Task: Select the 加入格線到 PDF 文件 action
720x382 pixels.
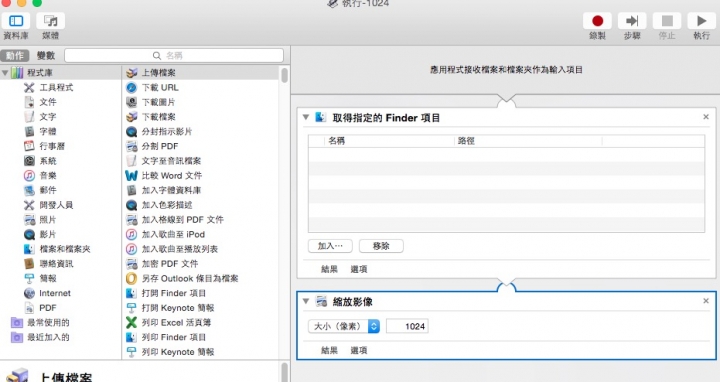Action: pos(183,219)
